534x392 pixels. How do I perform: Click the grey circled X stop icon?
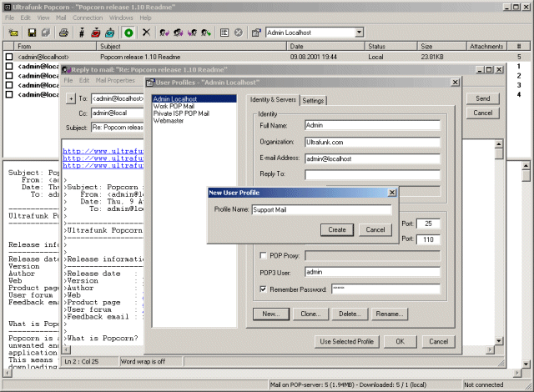point(239,33)
